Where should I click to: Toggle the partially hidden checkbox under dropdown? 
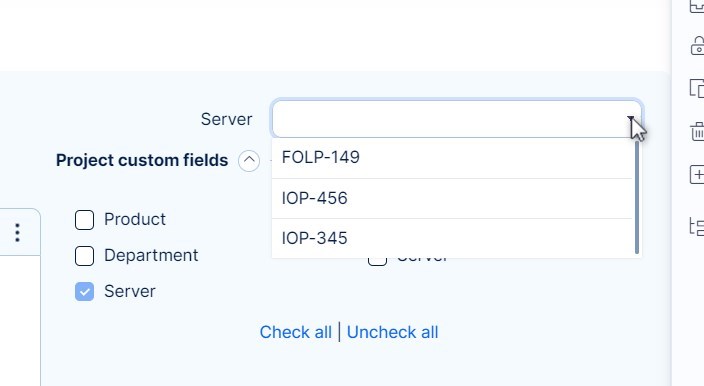pos(377,262)
